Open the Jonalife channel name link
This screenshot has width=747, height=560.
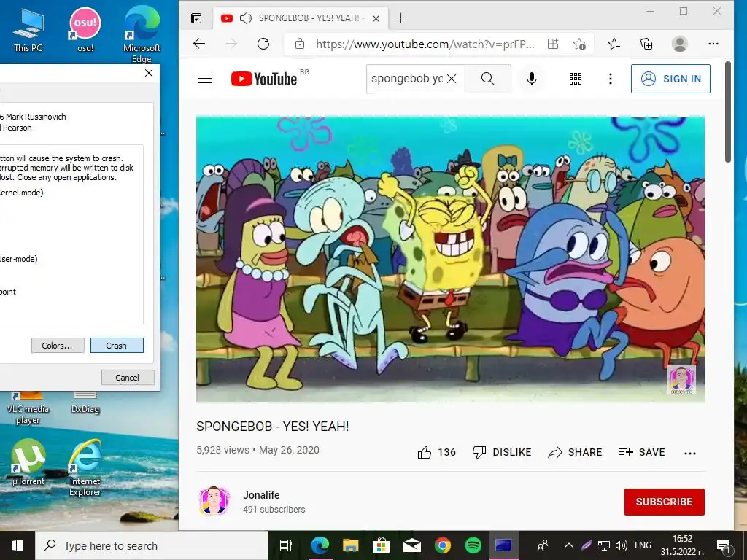click(261, 495)
